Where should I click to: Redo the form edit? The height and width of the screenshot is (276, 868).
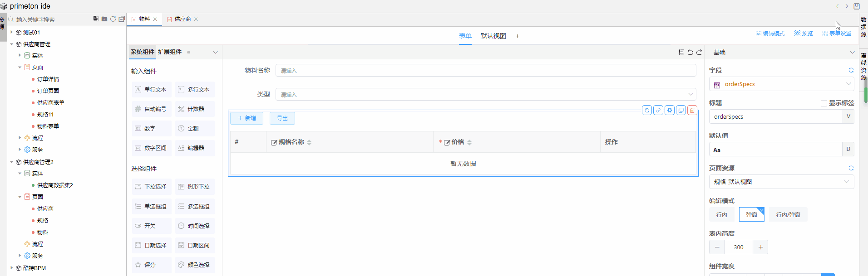point(699,52)
